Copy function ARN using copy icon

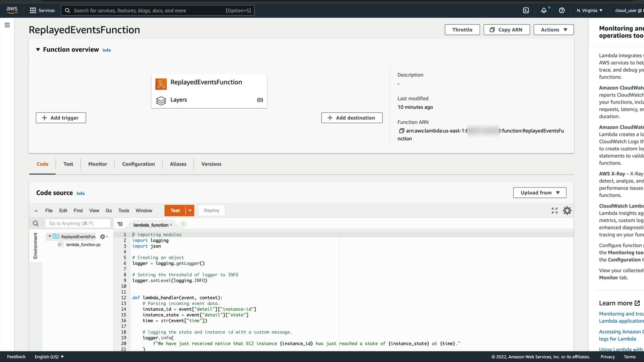(x=401, y=131)
